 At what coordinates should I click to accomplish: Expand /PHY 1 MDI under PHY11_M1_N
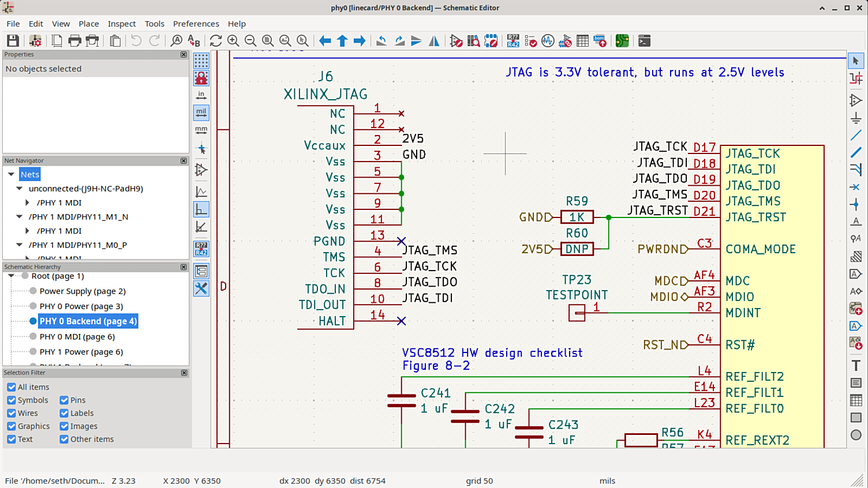tap(27, 231)
